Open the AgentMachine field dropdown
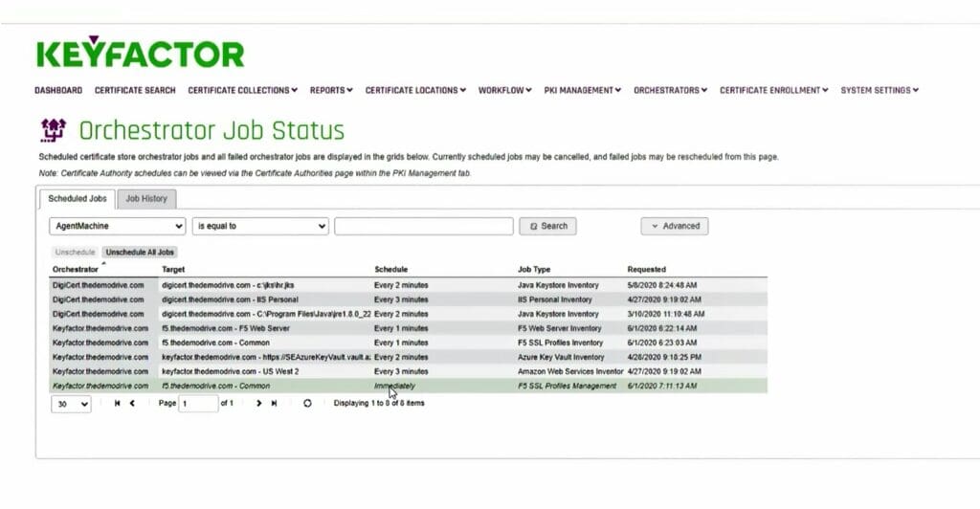The image size is (980, 509). click(x=118, y=226)
